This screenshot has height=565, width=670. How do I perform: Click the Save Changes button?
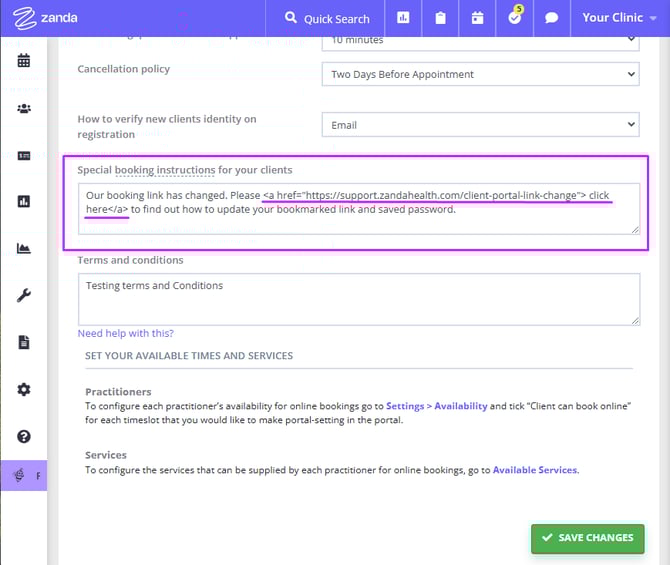coord(587,537)
